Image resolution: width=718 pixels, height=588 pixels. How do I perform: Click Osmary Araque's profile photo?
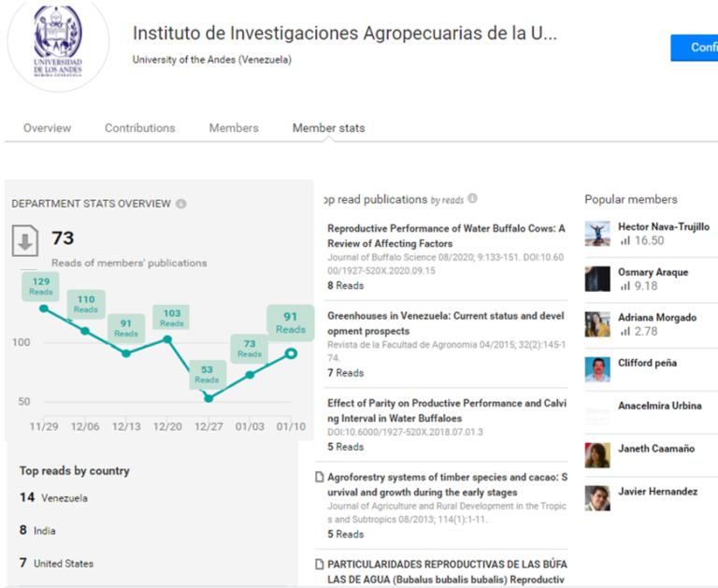click(x=597, y=279)
